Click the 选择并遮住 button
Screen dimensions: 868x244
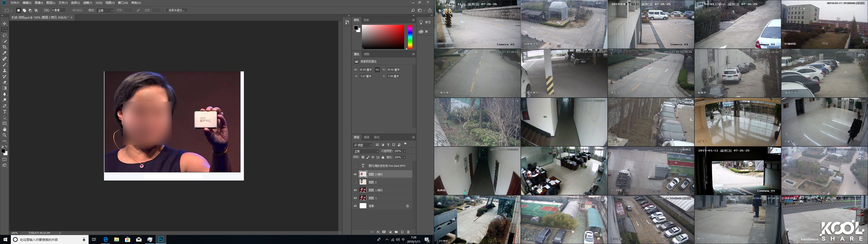pos(177,10)
